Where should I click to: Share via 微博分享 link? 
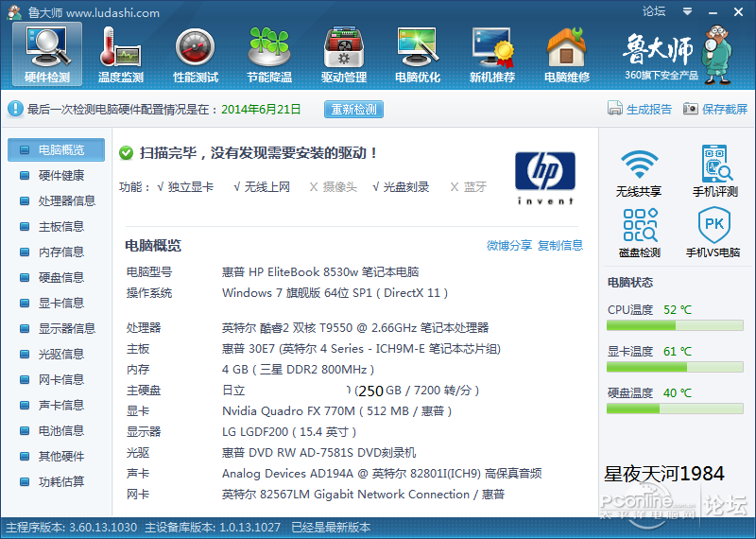click(509, 245)
